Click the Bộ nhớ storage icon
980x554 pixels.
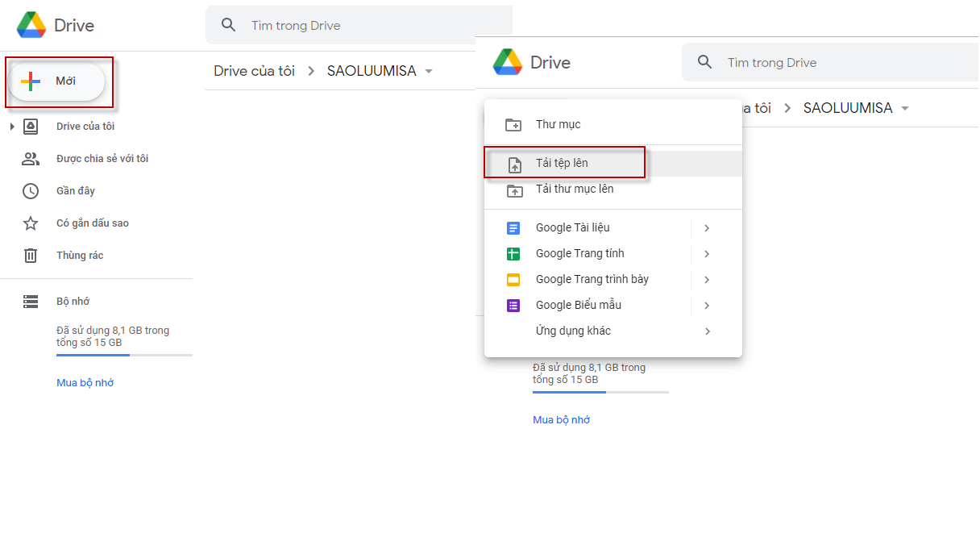pyautogui.click(x=31, y=302)
